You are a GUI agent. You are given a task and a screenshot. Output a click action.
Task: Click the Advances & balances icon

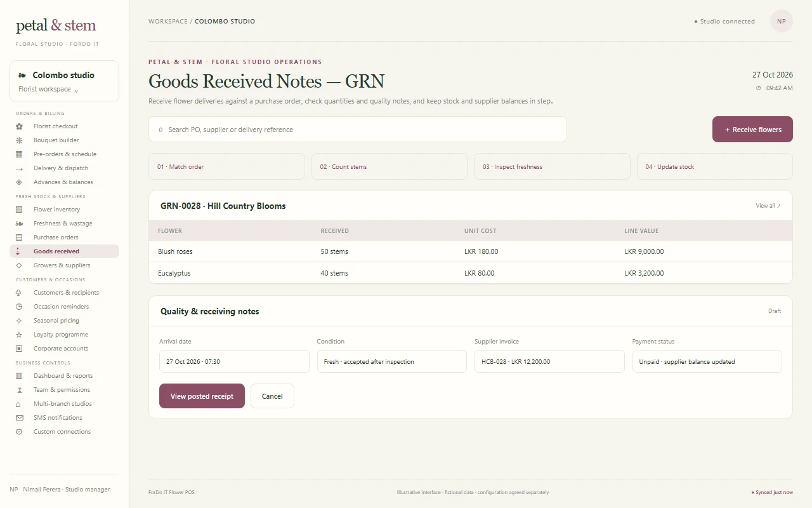coord(19,182)
